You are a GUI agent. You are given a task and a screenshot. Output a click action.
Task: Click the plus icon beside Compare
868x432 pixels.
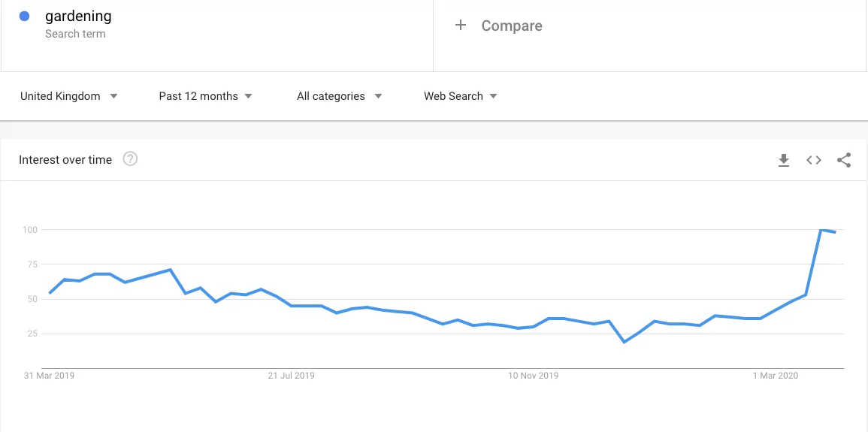pos(461,26)
